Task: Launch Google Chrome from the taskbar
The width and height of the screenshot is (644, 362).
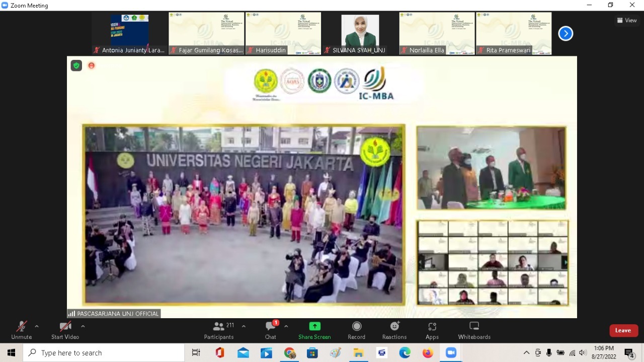Action: point(289,352)
